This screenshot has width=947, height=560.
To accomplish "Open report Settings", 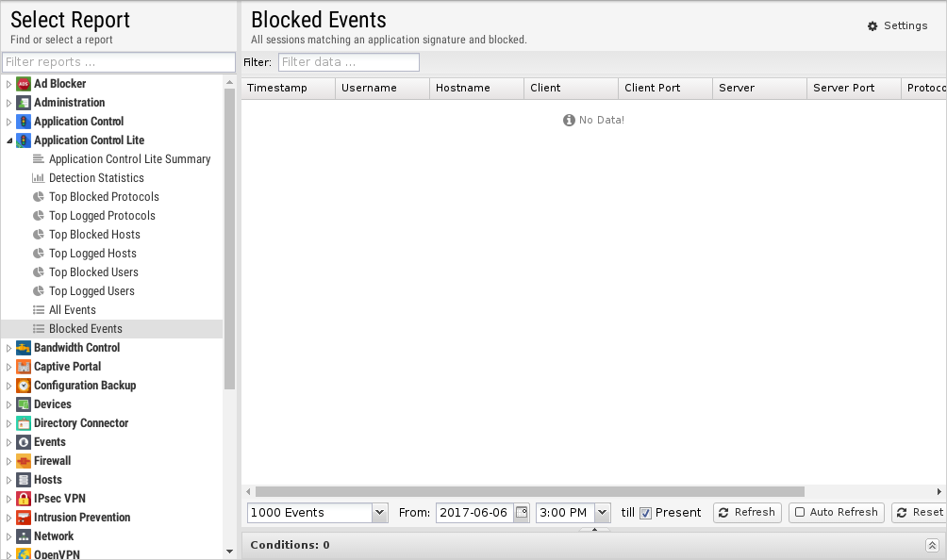I will click(897, 25).
